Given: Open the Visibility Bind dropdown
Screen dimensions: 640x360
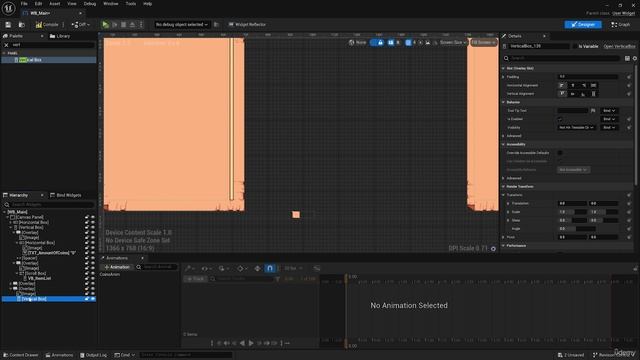Looking at the screenshot, I should 609,128.
